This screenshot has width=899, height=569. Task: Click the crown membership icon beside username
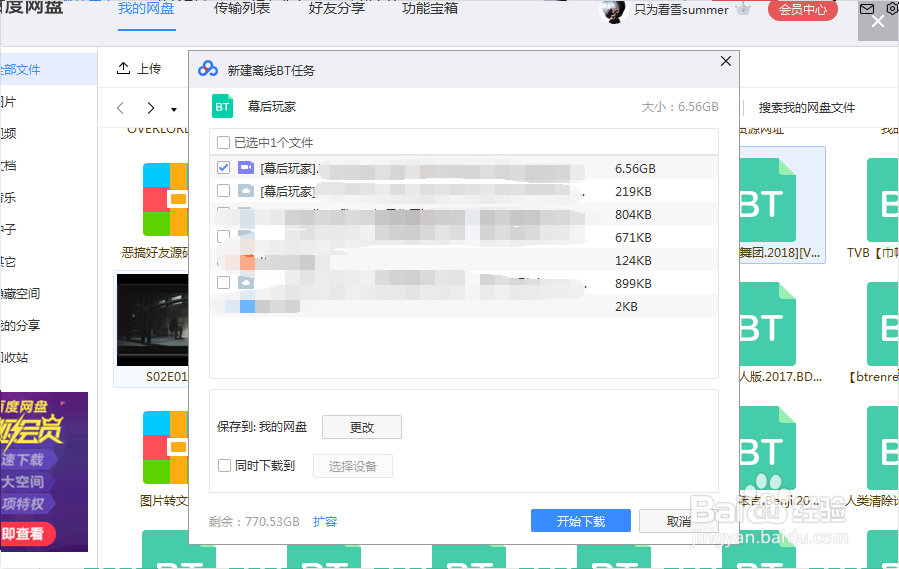pyautogui.click(x=743, y=9)
